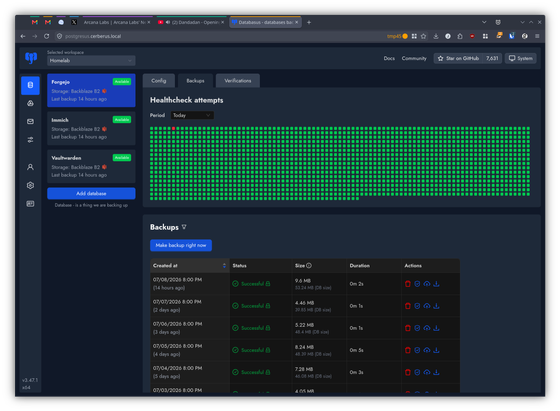
Task: Open the Backups filter funnel icon
Action: (184, 227)
